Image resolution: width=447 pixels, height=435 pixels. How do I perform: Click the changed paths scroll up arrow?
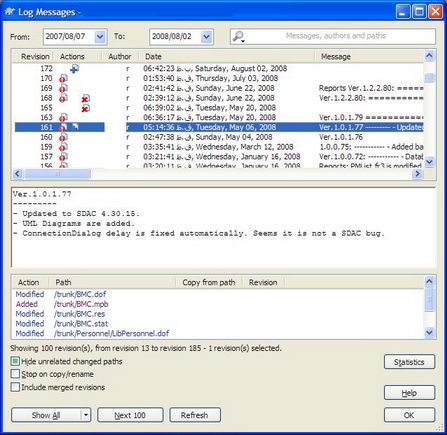429,282
